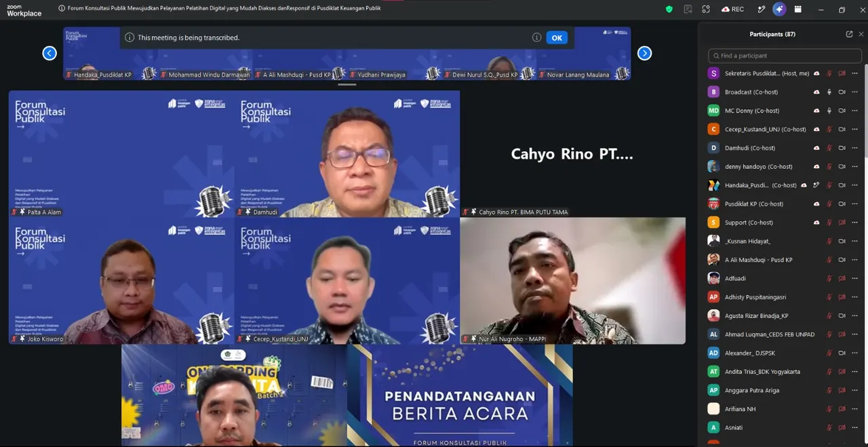Select the Joko Kisworo video tile

tap(121, 281)
